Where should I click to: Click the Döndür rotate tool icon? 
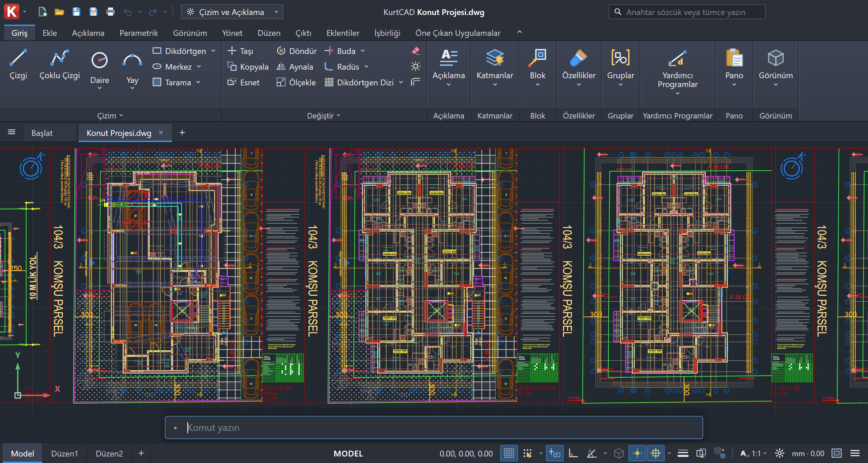[281, 51]
